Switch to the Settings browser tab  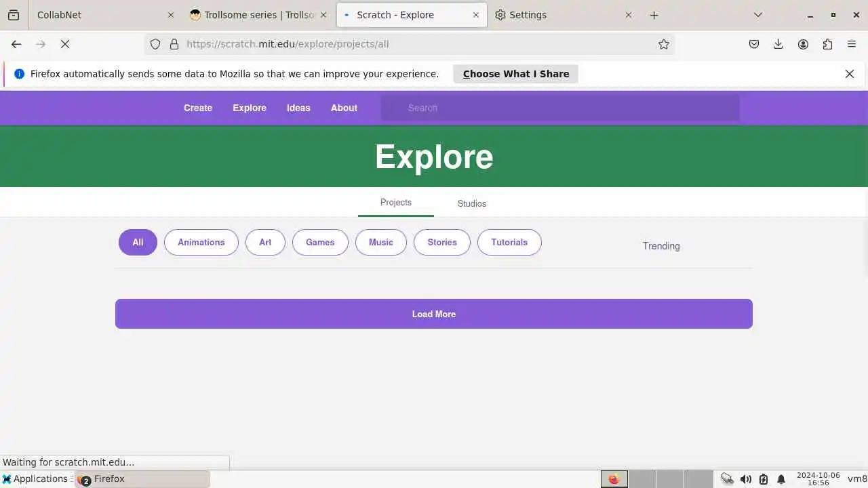click(x=564, y=15)
